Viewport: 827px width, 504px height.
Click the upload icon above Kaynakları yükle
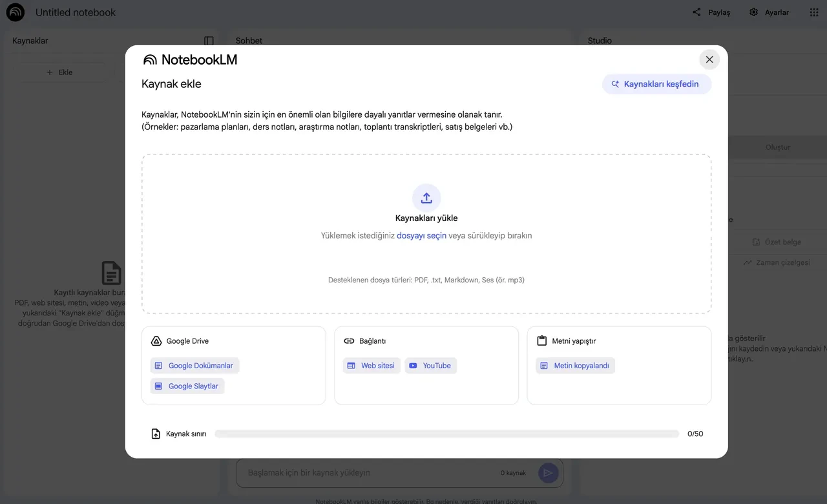(x=426, y=197)
